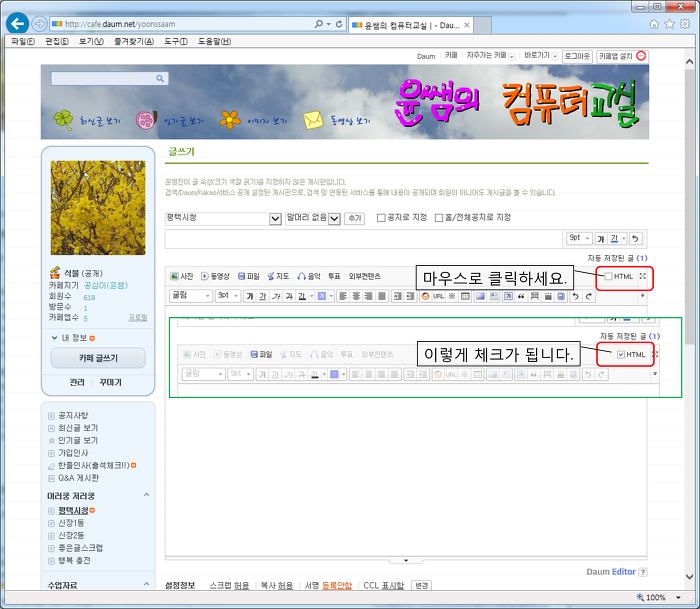Open the 도움말(H) menu
The image size is (700, 609).
pyautogui.click(x=214, y=42)
